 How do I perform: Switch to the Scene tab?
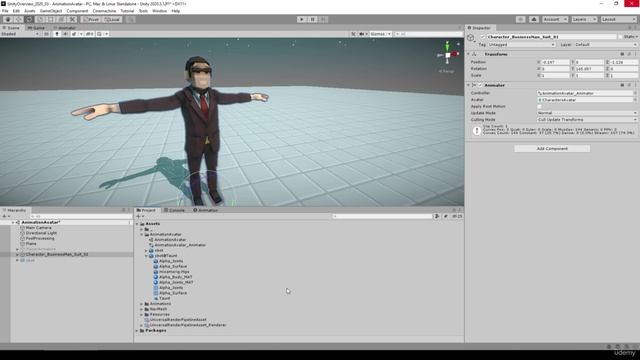click(x=11, y=28)
